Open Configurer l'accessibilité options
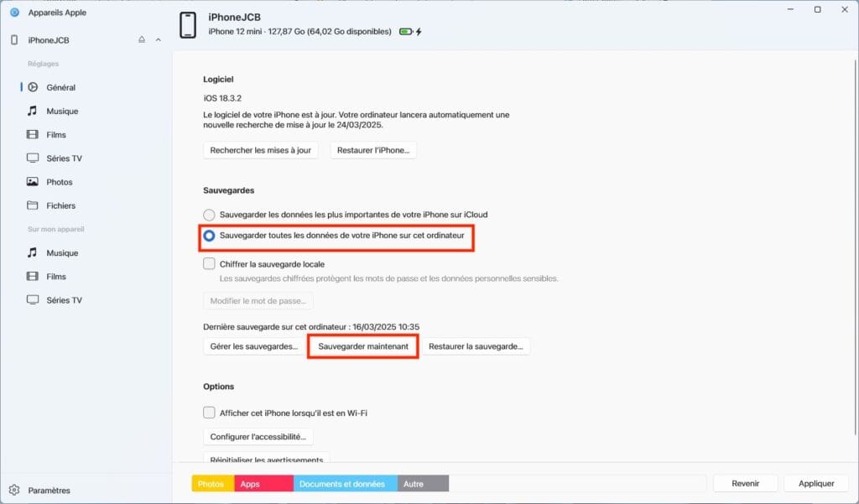Viewport: 859px width, 504px height. [x=258, y=437]
